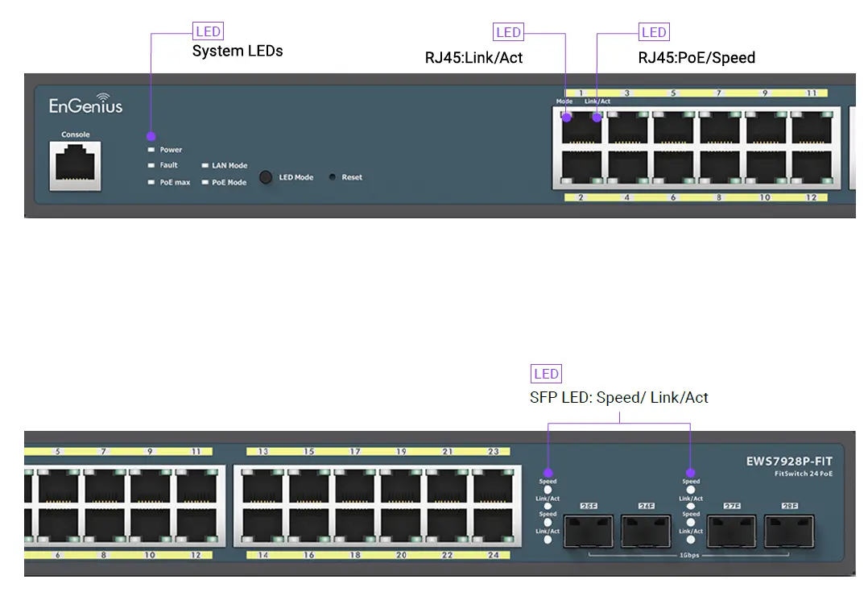Select the Console port
This screenshot has height=592, width=868.
74,165
